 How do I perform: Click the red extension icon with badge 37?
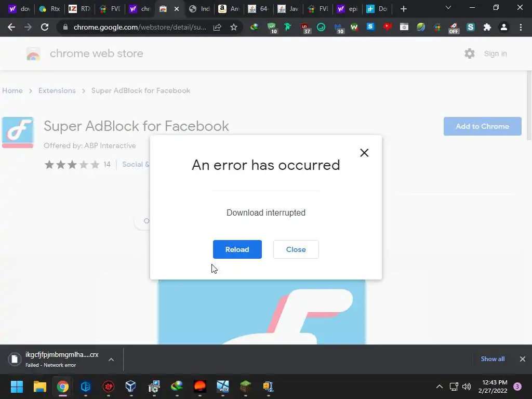tap(305, 28)
